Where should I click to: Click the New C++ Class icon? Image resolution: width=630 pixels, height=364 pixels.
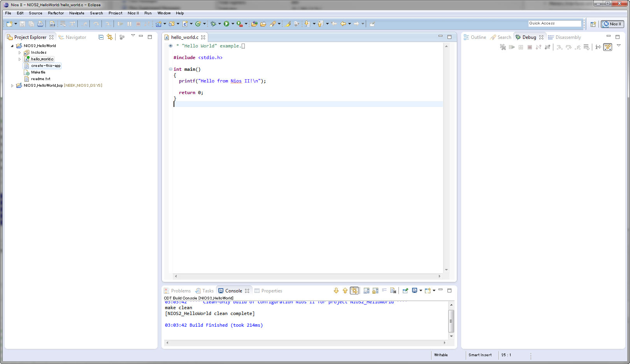(x=198, y=24)
